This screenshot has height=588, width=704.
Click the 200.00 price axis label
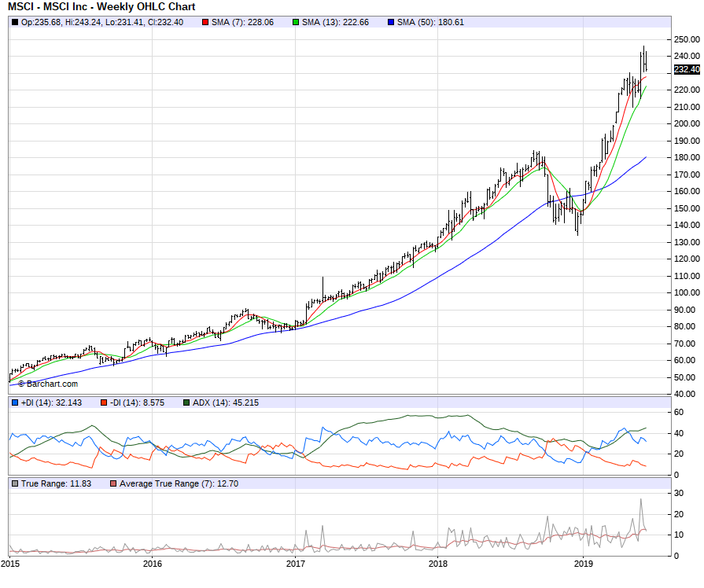pyautogui.click(x=687, y=123)
